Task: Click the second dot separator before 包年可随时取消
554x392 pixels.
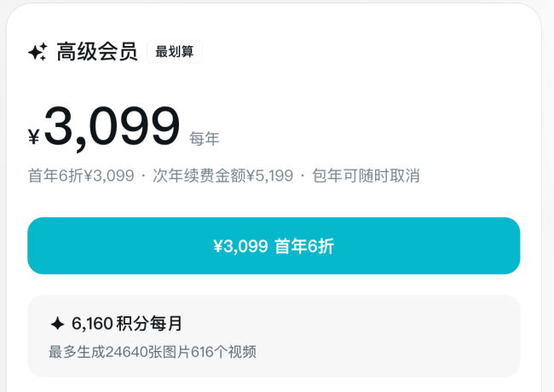Action: click(x=302, y=176)
